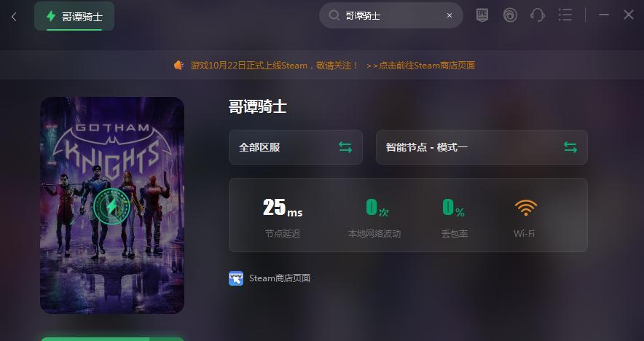Image resolution: width=644 pixels, height=341 pixels.
Task: Open the list menu icon
Action: coord(565,15)
